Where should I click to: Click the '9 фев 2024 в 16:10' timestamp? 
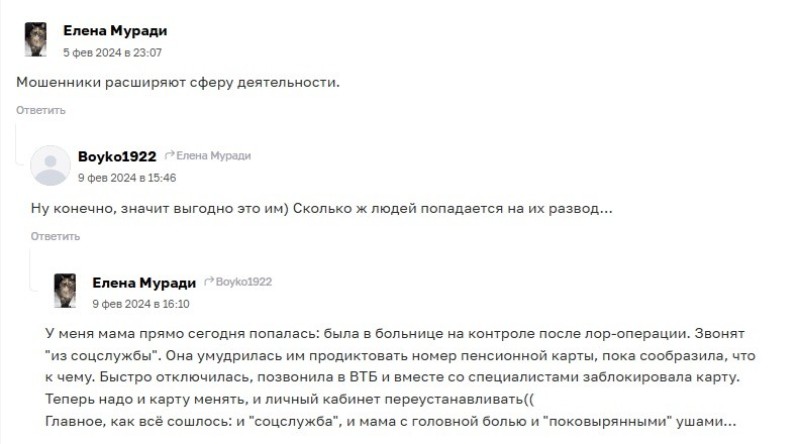click(141, 303)
